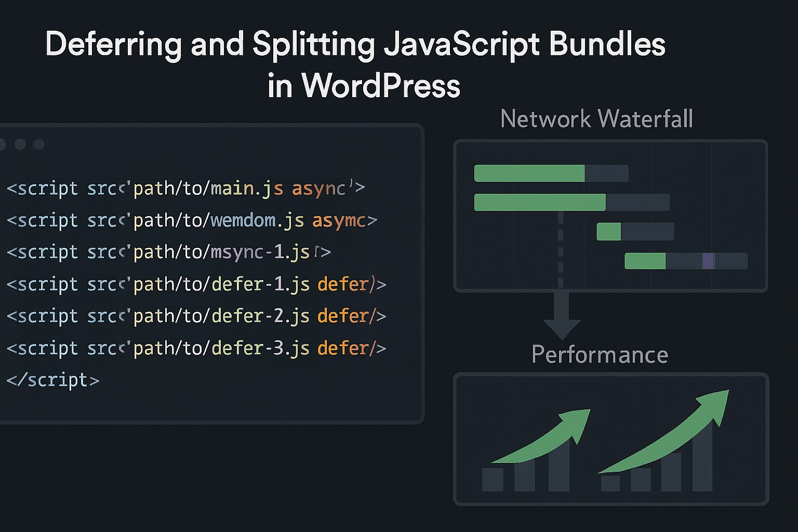Select the wemdom.js script line
Screen dimensions: 798x532
click(x=191, y=220)
